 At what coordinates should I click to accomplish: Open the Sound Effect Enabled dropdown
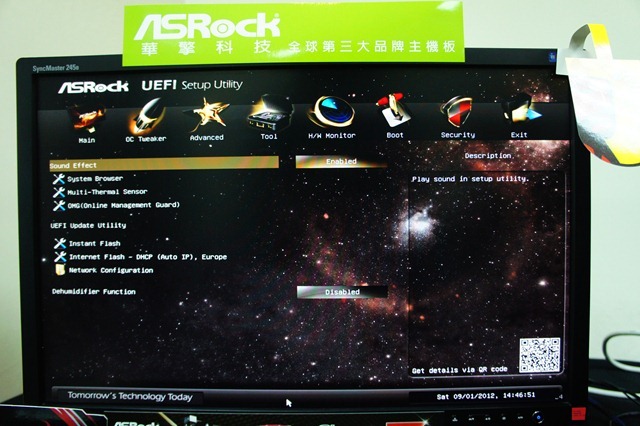341,162
